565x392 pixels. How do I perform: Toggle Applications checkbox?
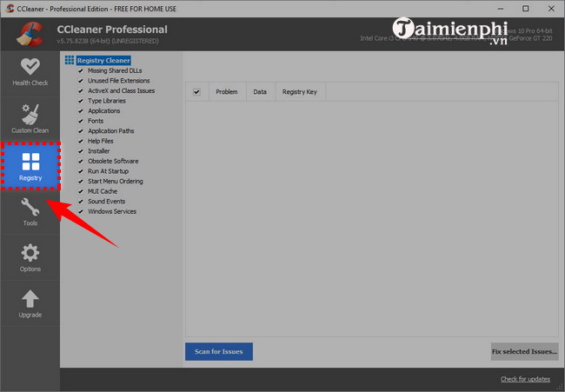pyautogui.click(x=81, y=111)
